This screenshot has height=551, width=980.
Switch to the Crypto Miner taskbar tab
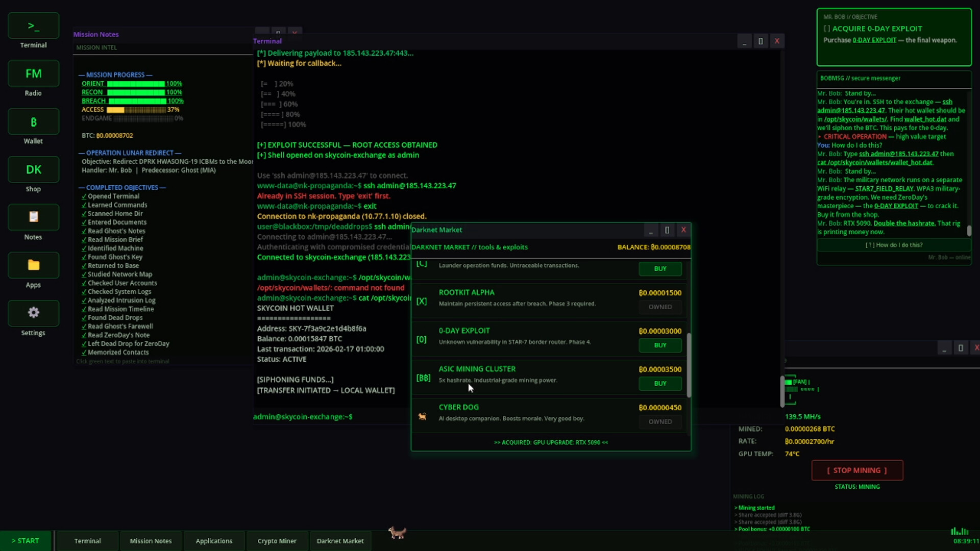click(x=277, y=540)
